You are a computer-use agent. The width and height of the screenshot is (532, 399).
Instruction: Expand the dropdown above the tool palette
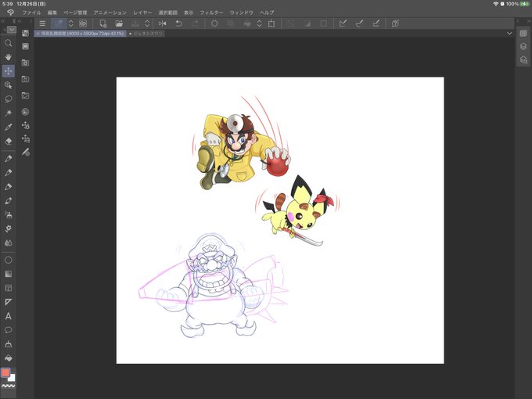(11, 30)
